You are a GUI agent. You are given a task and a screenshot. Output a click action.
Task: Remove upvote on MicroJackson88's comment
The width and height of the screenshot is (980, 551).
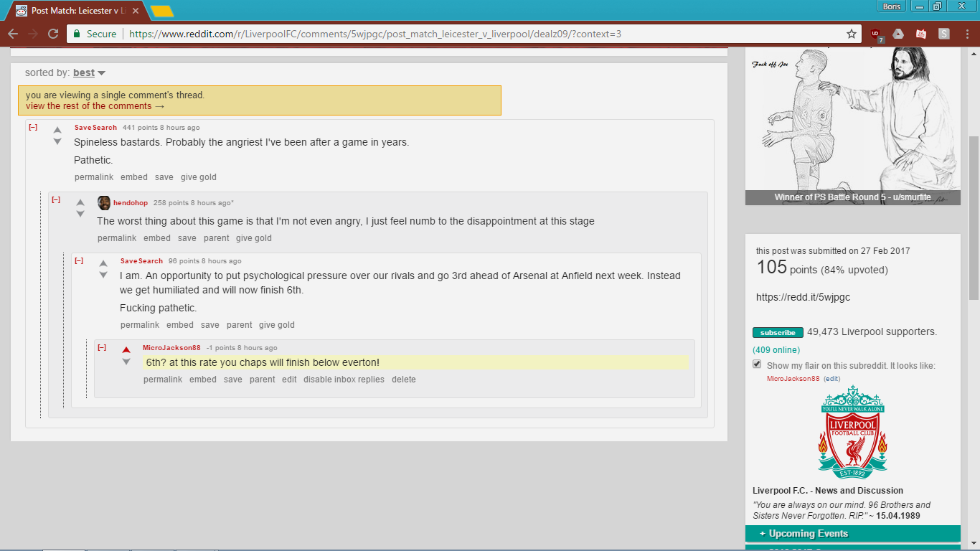pyautogui.click(x=126, y=350)
